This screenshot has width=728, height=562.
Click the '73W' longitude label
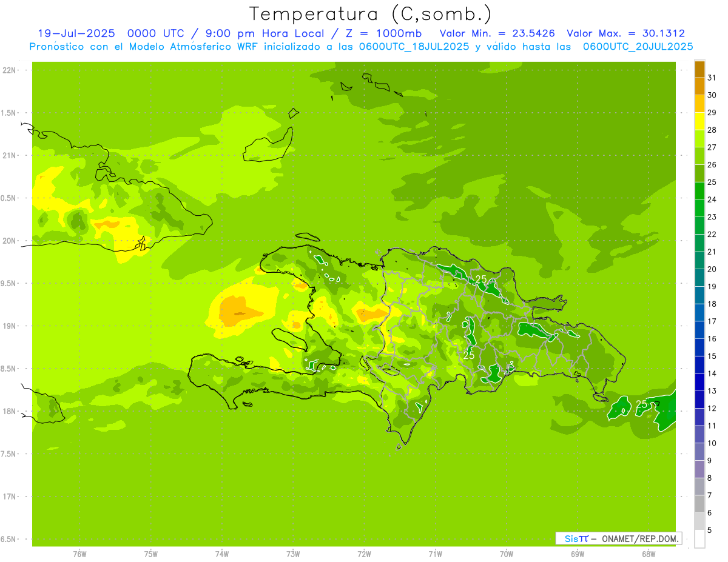point(293,554)
